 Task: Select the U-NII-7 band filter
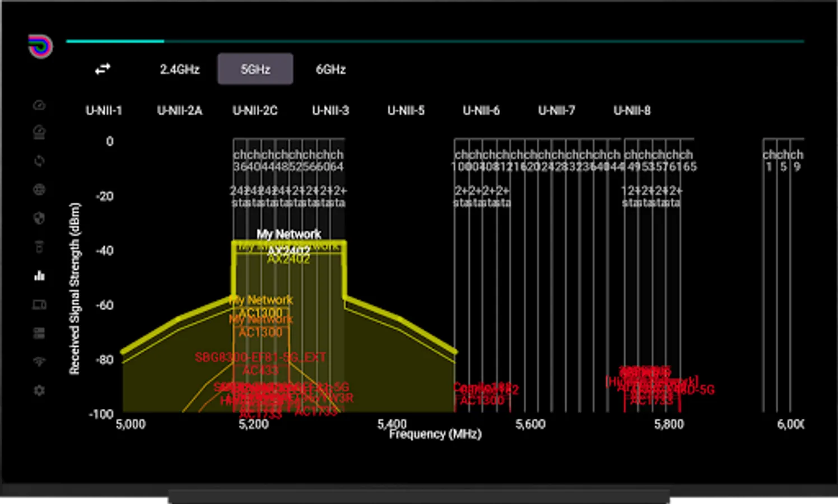(557, 111)
